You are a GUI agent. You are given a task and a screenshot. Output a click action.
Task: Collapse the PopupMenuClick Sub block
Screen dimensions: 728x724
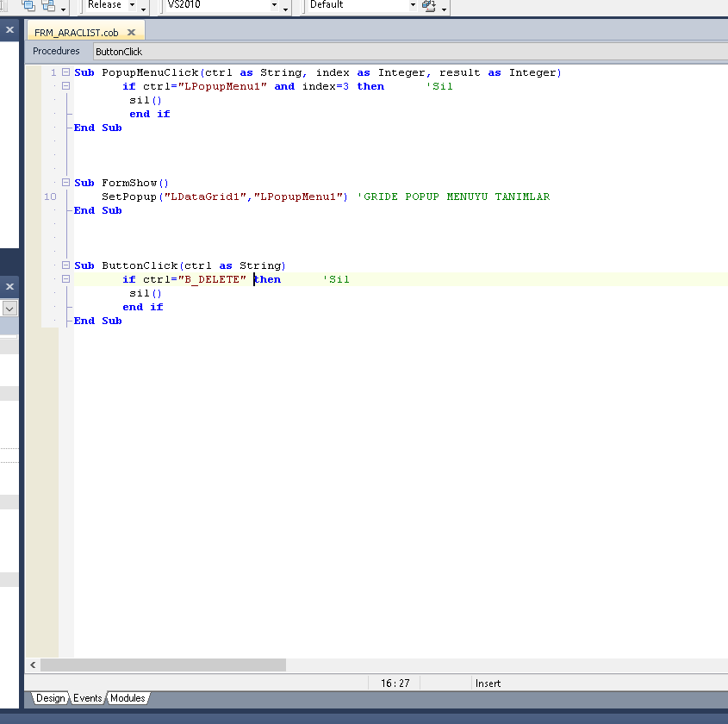click(65, 72)
